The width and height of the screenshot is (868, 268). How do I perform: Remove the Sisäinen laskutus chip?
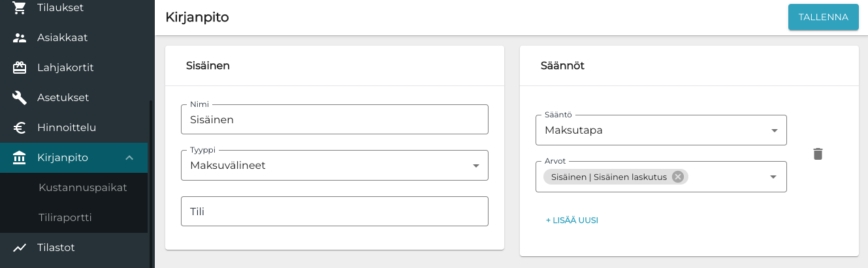(678, 177)
